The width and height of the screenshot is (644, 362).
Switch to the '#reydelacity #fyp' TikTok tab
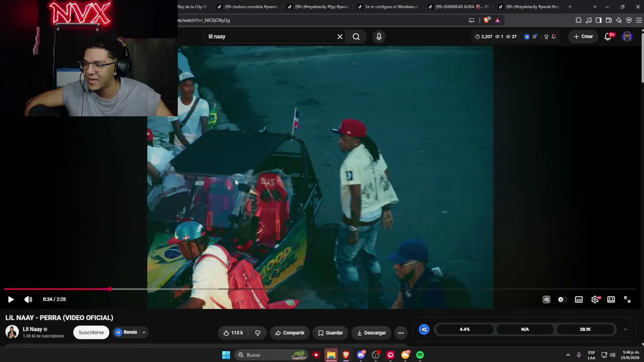tap(317, 7)
